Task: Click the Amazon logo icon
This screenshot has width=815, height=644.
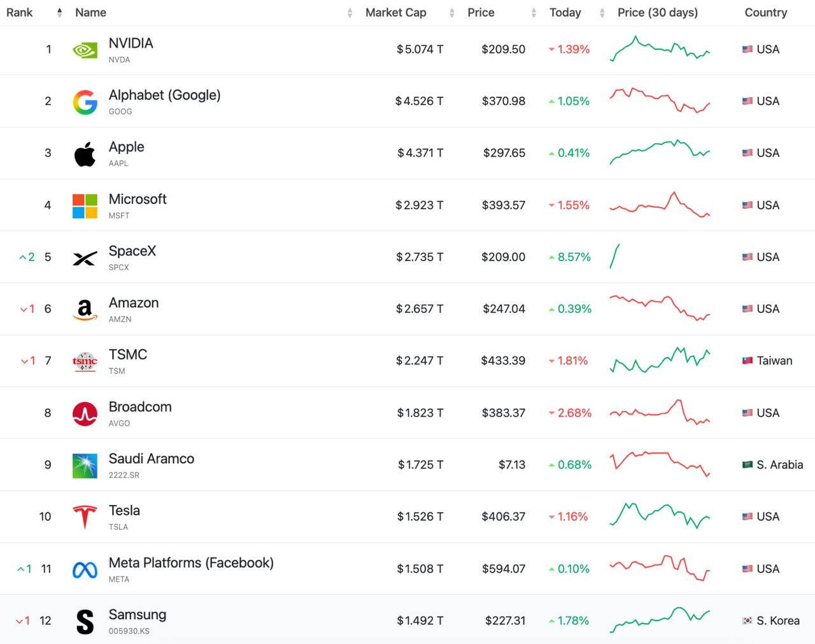Action: (x=85, y=310)
